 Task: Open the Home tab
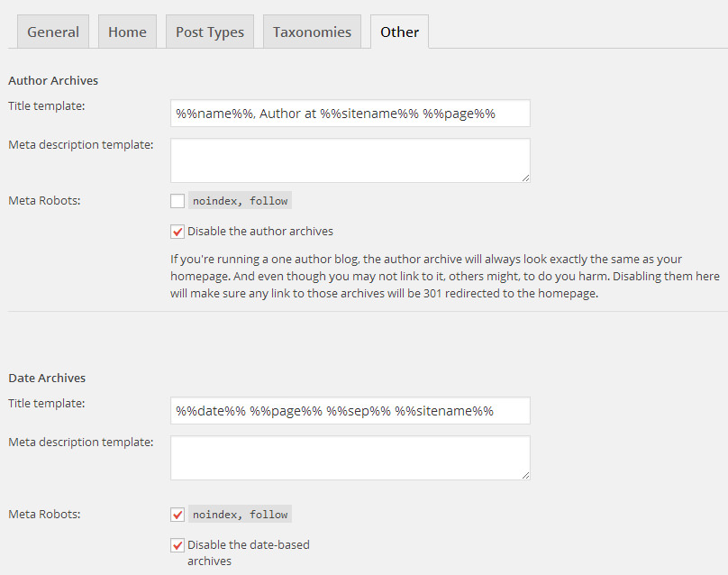[x=127, y=32]
